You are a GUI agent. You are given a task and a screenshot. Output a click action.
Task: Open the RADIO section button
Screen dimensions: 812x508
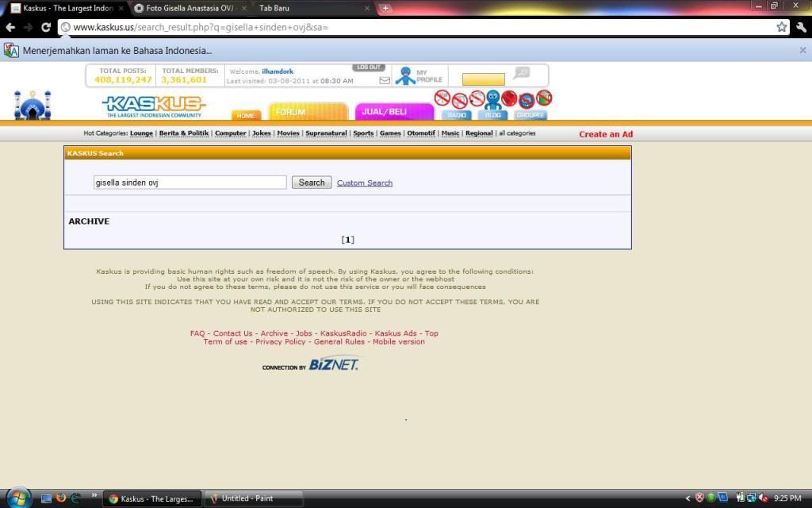[456, 115]
